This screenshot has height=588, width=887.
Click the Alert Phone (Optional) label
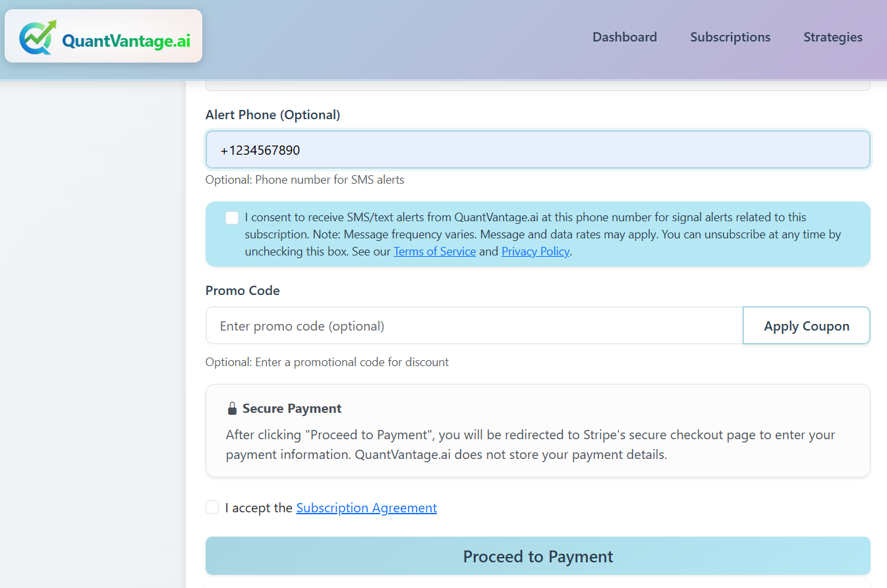pyautogui.click(x=272, y=115)
